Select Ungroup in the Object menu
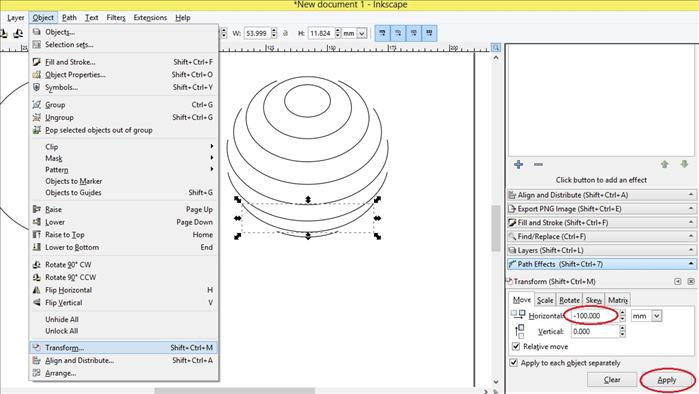The image size is (699, 394). [x=124, y=117]
